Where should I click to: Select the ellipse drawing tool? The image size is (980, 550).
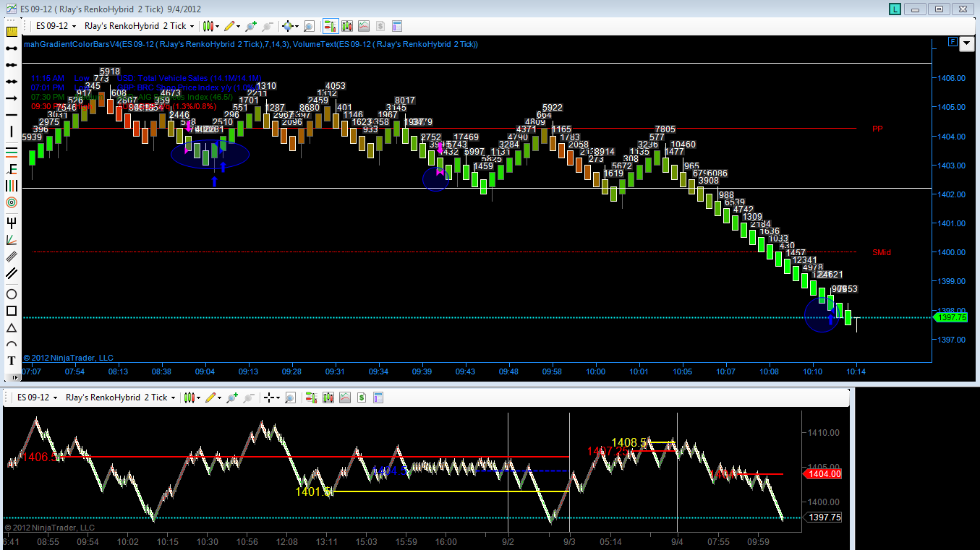point(12,294)
